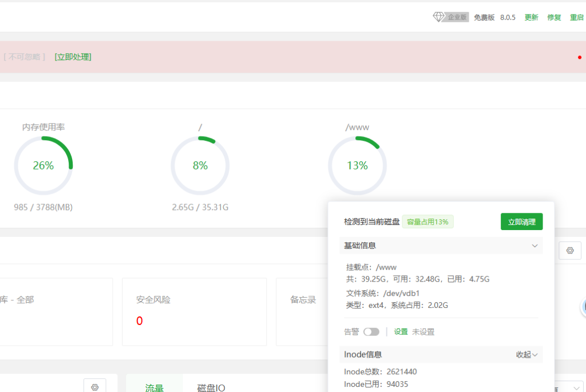Open the 设置 link for disk alerts
Image resolution: width=586 pixels, height=392 pixels.
(401, 332)
